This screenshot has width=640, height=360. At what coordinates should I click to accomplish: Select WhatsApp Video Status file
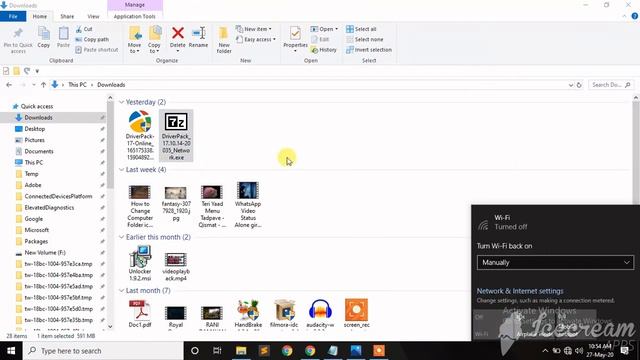click(248, 205)
